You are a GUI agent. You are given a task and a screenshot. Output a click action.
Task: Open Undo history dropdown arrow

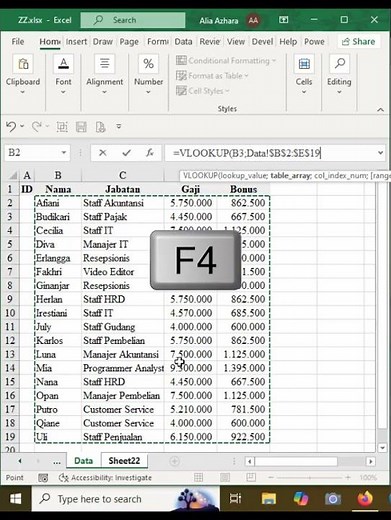tap(22, 126)
